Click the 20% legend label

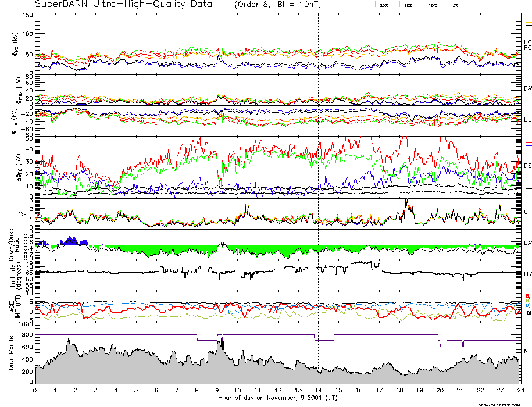(384, 5)
